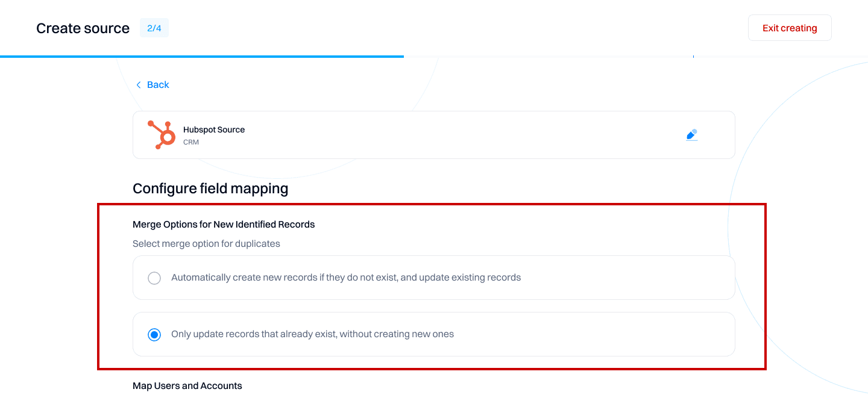Select the 'Automatically create new records' radio button

click(x=154, y=278)
